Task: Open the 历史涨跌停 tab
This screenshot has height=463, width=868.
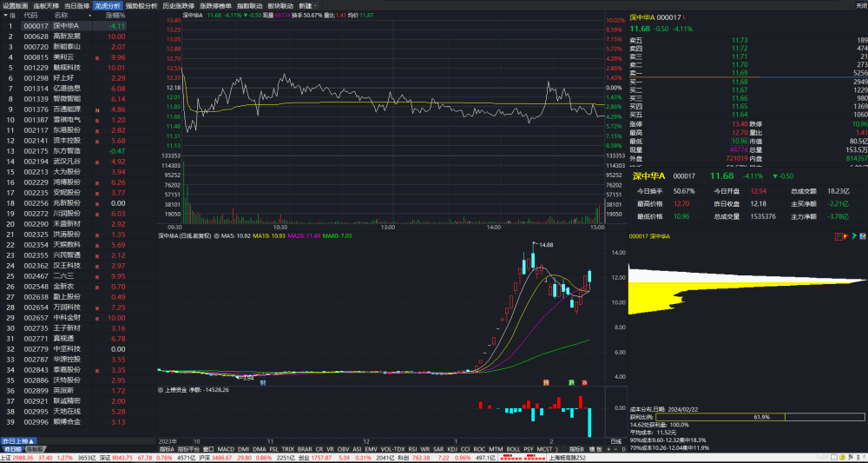Action: click(178, 5)
